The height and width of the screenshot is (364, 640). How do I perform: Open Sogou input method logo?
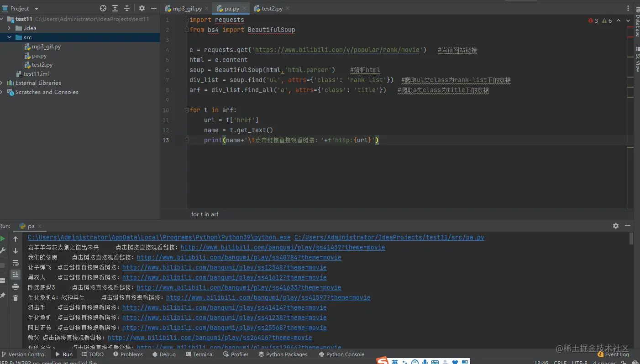[383, 361]
